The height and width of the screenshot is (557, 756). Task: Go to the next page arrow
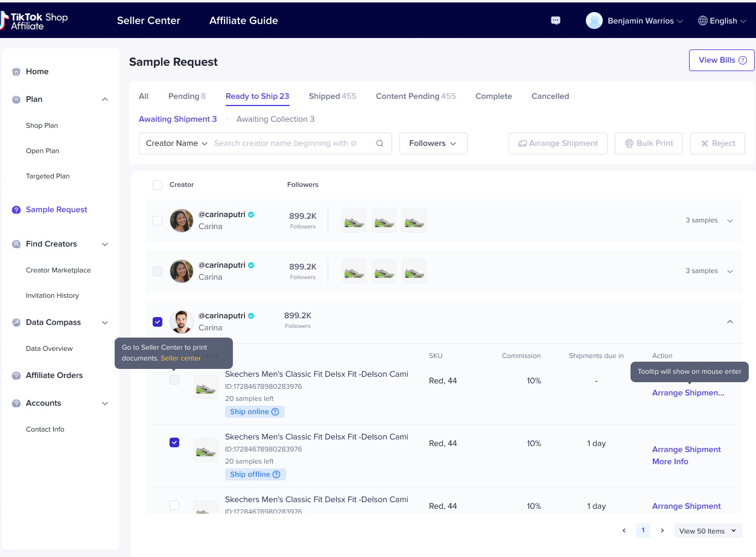pyautogui.click(x=662, y=530)
